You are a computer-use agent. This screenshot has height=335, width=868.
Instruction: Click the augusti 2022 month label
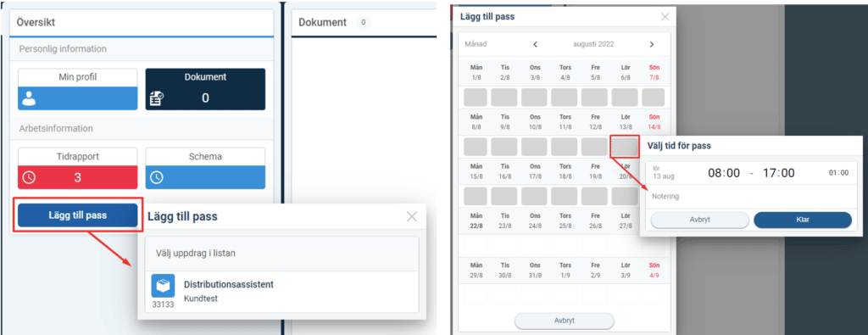point(593,44)
